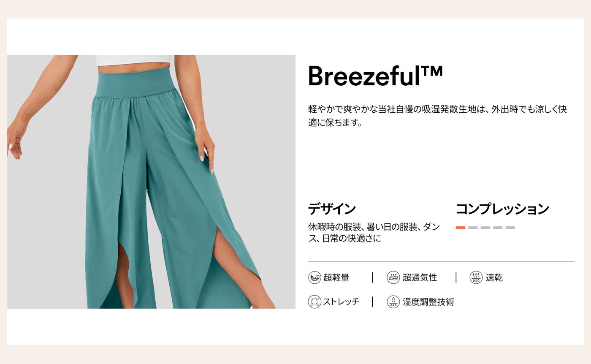The height and width of the screenshot is (364, 591).
Task: Select the 湿度調整技術 feature label
Action: pos(428,302)
